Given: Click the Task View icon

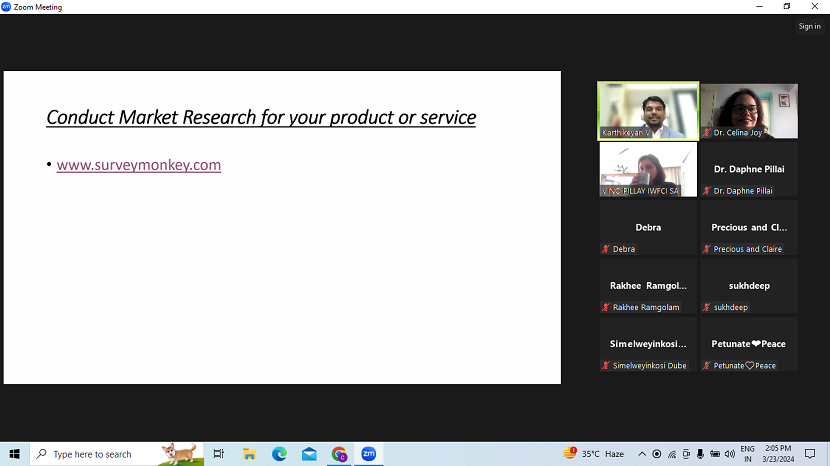Looking at the screenshot, I should coord(219,454).
